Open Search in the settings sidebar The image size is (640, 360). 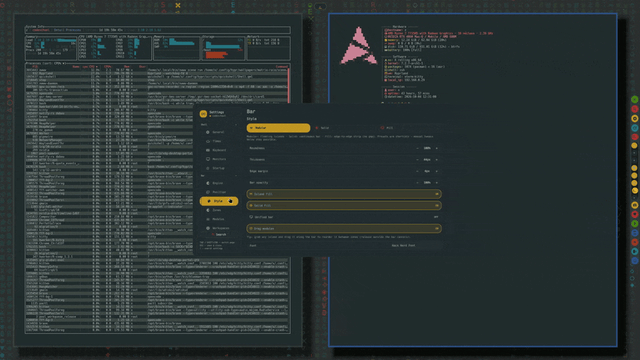pyautogui.click(x=220, y=235)
